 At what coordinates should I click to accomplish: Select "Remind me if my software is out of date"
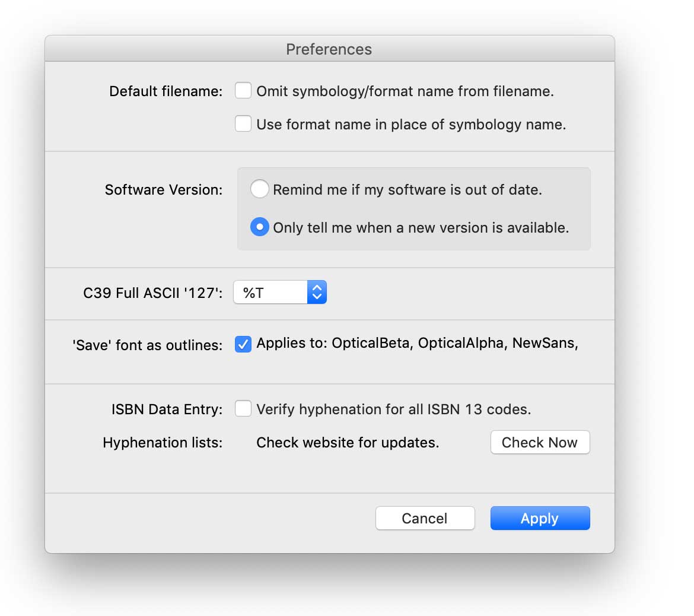click(259, 189)
